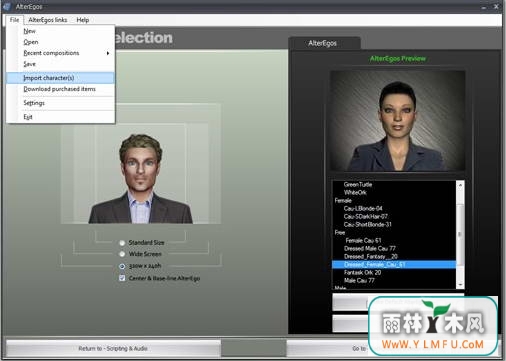Image resolution: width=506 pixels, height=361 pixels.
Task: Select highlighted Dressed_Female_Cau_61 entry
Action: coord(394,264)
